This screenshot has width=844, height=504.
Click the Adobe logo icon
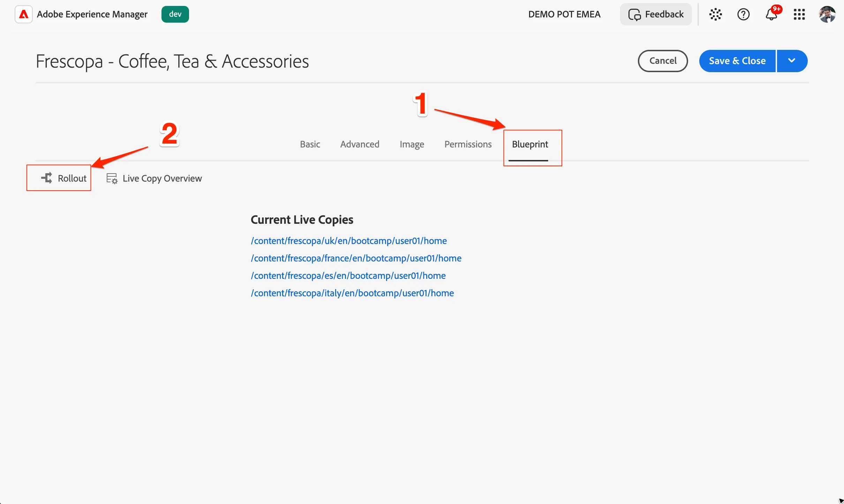coord(24,14)
